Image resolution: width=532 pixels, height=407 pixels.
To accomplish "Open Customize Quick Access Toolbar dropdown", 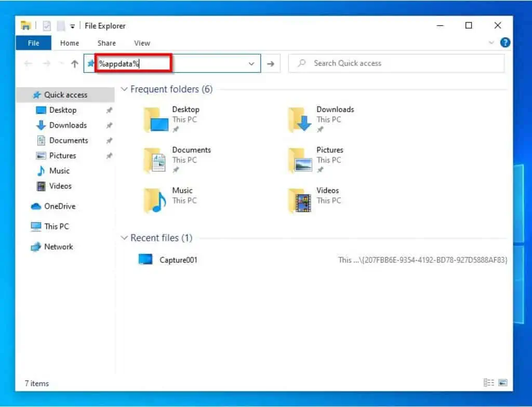I will pyautogui.click(x=72, y=26).
